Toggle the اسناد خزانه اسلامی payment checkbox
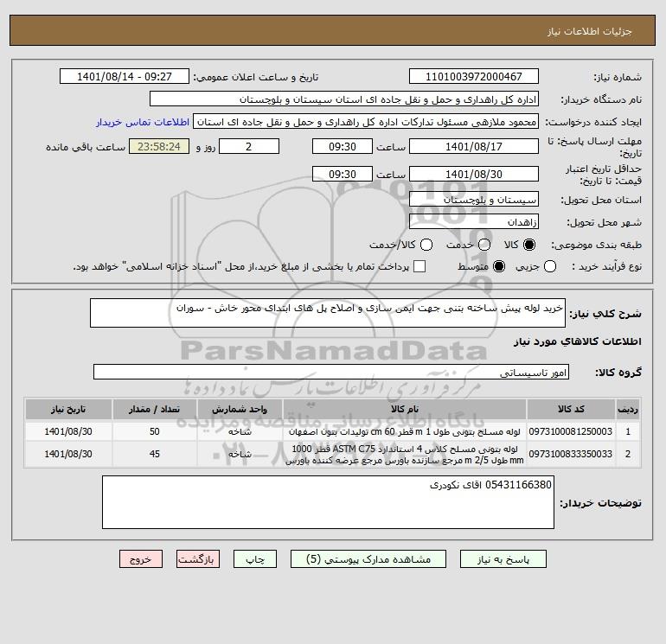 [x=419, y=266]
